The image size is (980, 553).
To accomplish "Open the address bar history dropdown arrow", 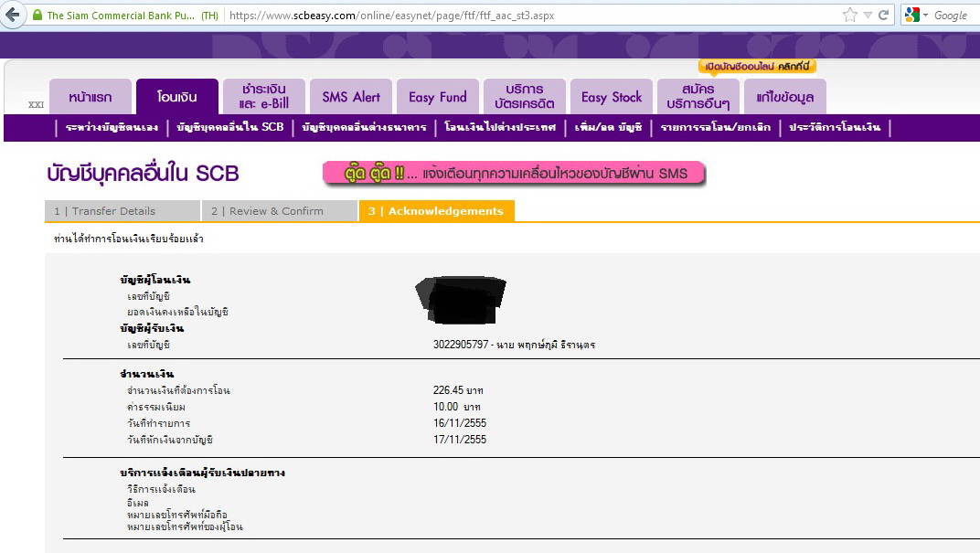I will pyautogui.click(x=868, y=15).
